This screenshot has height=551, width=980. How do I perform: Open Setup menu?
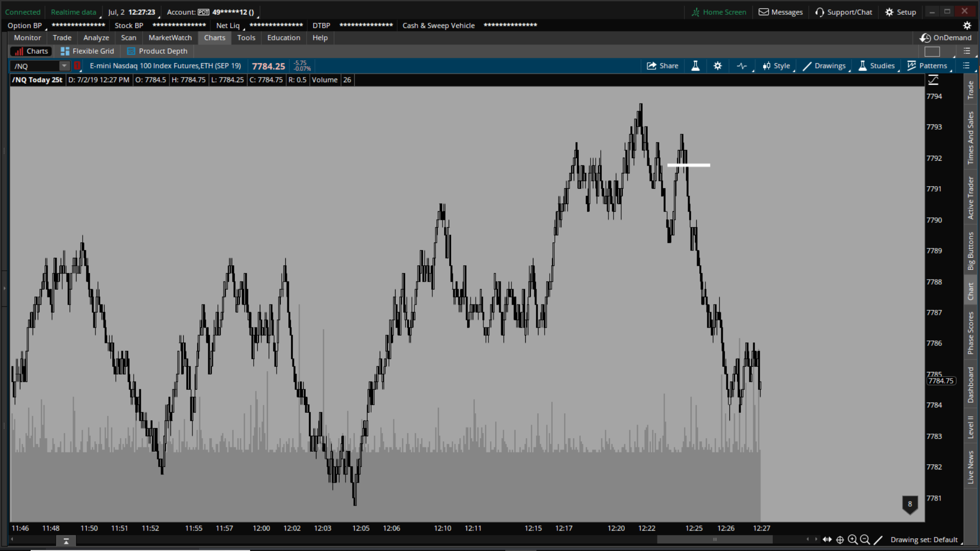pyautogui.click(x=900, y=12)
